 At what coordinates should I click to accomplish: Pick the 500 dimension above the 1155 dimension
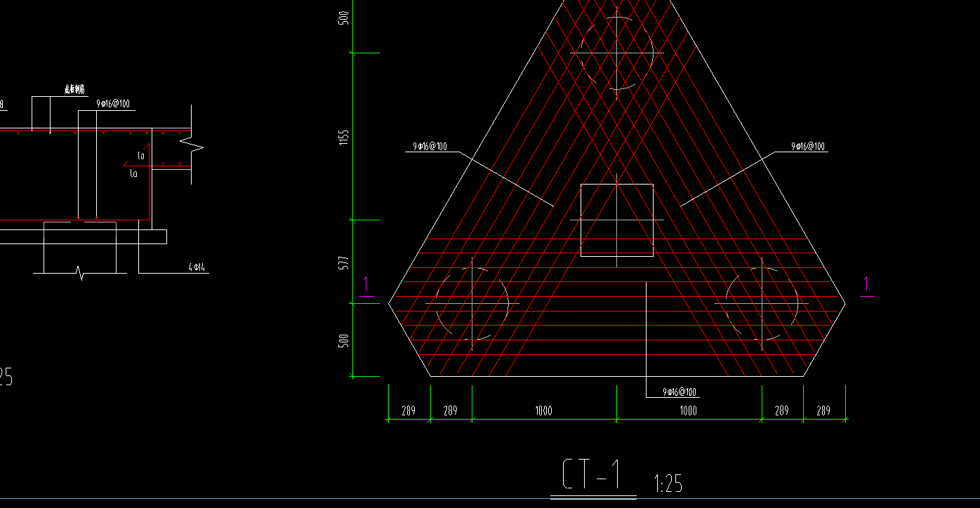(x=343, y=18)
